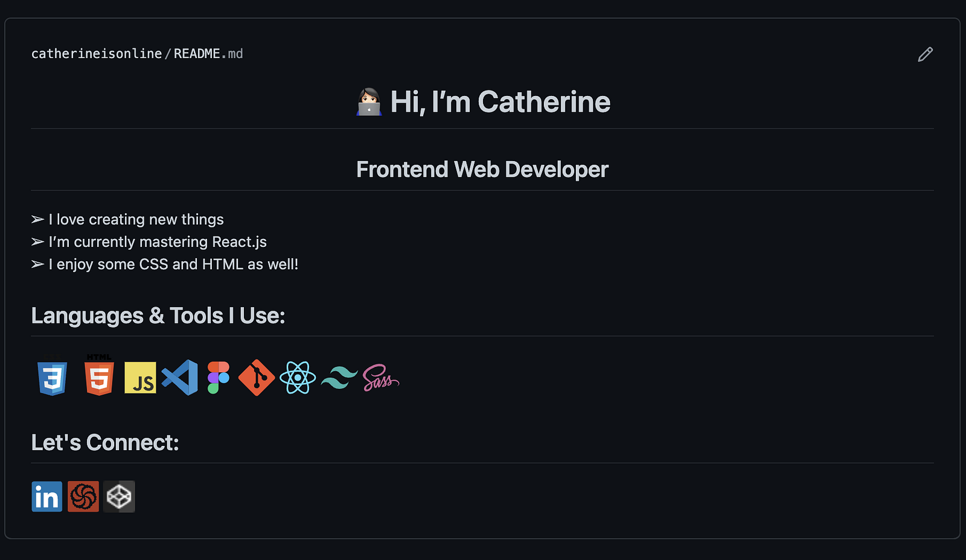Click the orange Git logo
The image size is (966, 560).
(257, 378)
